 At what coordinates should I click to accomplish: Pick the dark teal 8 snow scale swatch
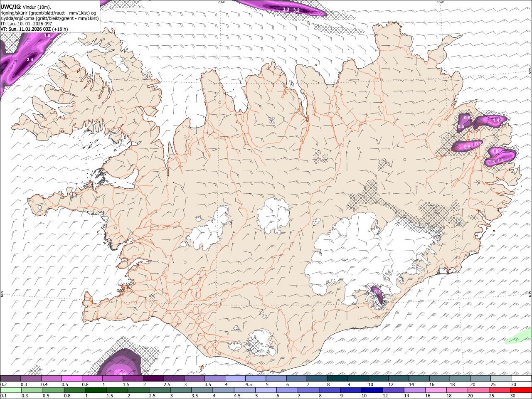tap(337, 379)
